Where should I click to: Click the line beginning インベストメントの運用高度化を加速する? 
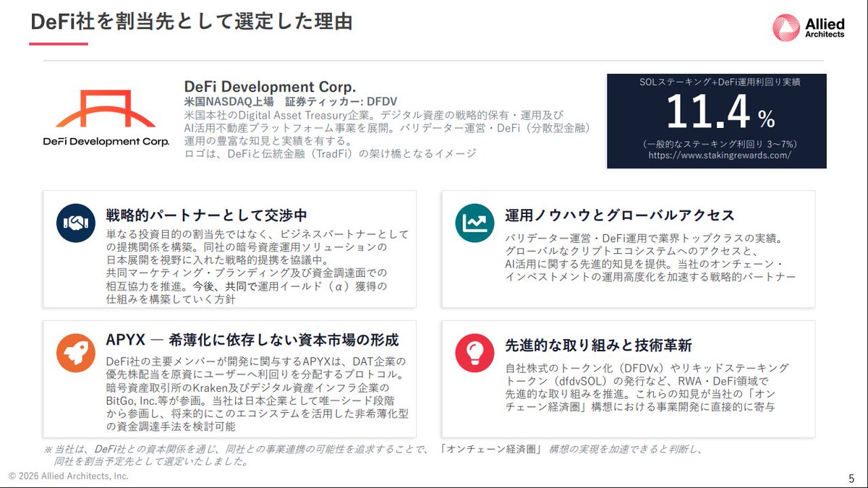[650, 277]
